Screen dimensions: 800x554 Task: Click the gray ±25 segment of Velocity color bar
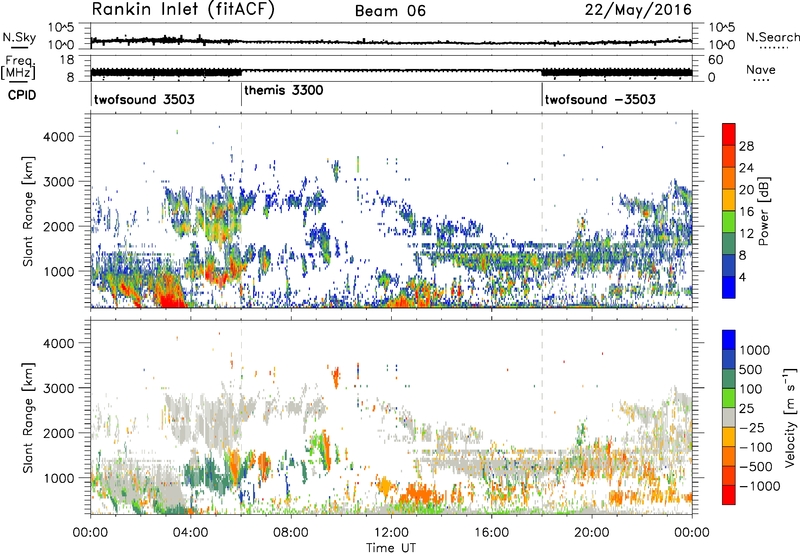pyautogui.click(x=729, y=417)
